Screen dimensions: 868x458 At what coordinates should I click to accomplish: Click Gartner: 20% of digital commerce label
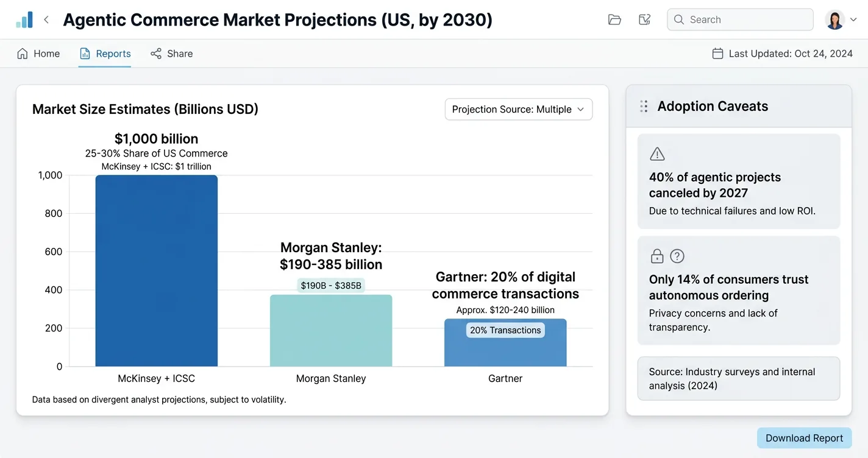point(505,285)
